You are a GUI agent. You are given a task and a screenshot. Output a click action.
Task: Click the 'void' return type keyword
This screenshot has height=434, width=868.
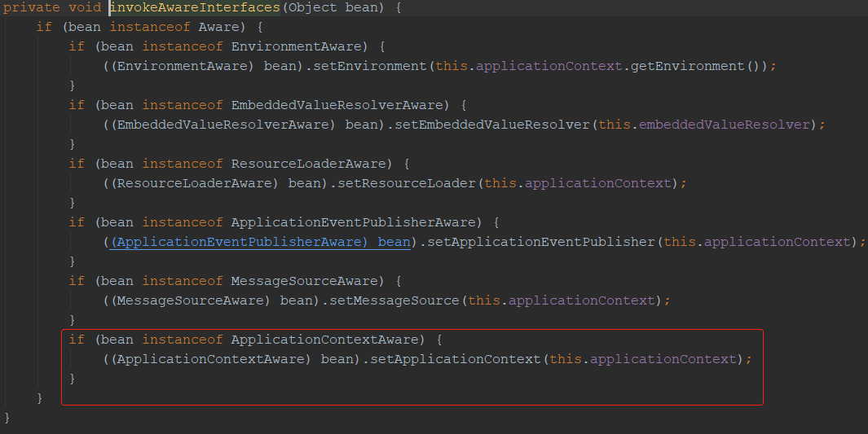point(85,8)
